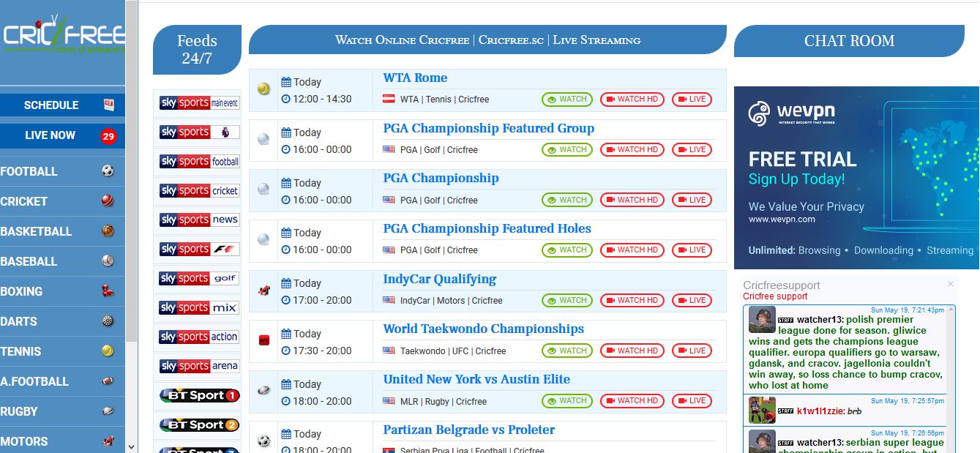Open Partizan Belgrade vs Proleter link

coord(468,430)
